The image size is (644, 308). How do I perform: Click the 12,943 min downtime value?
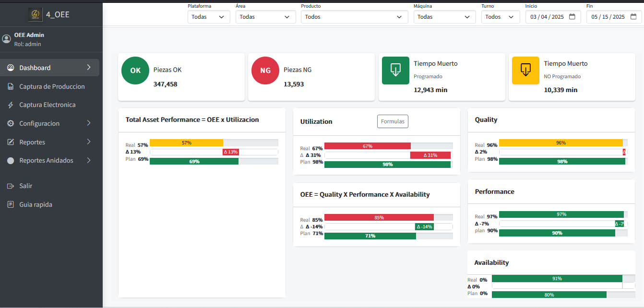click(x=430, y=90)
